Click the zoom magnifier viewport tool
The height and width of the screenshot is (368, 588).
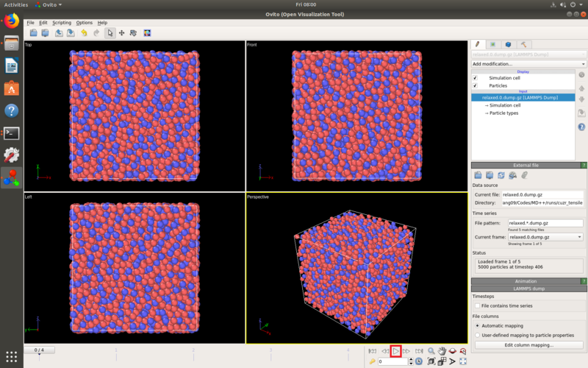tap(431, 351)
